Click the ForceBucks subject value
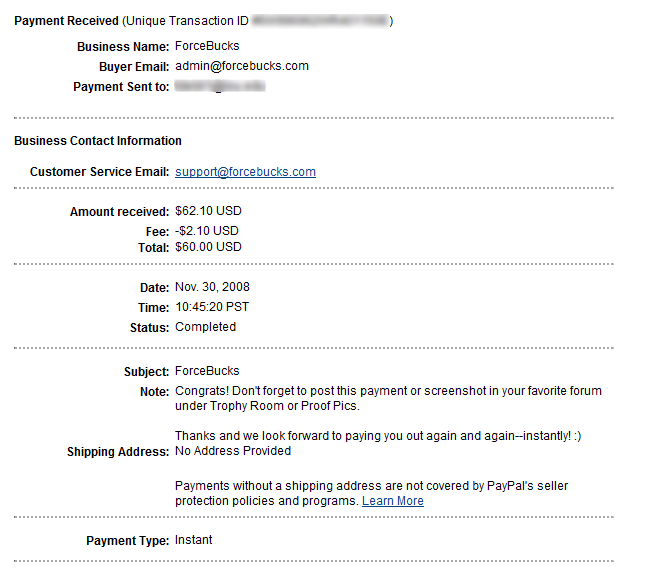Image resolution: width=652 pixels, height=569 pixels. tap(207, 371)
